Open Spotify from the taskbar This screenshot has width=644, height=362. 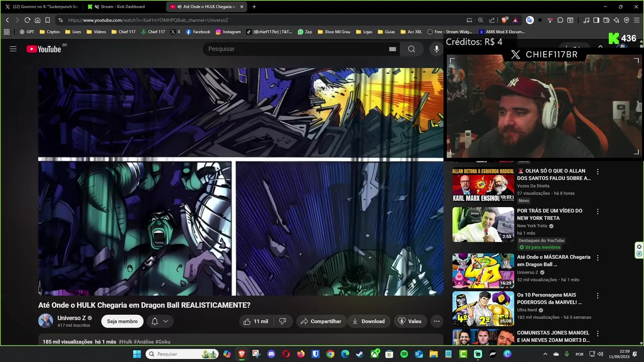pos(404,354)
